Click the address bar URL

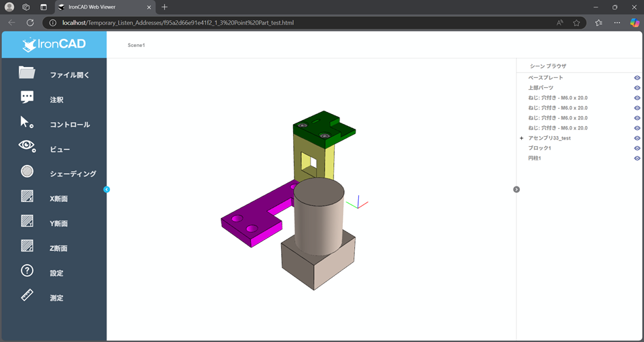pos(178,23)
